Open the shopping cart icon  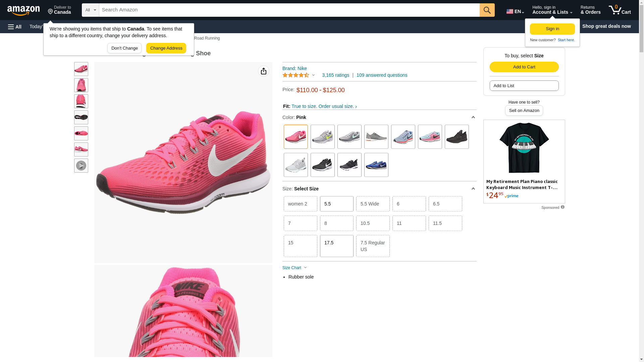[x=620, y=10]
